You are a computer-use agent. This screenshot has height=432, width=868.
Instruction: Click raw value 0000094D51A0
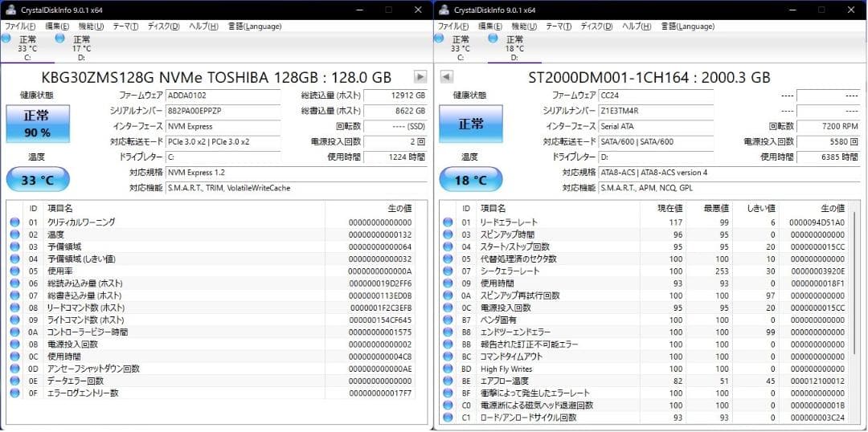tap(817, 222)
